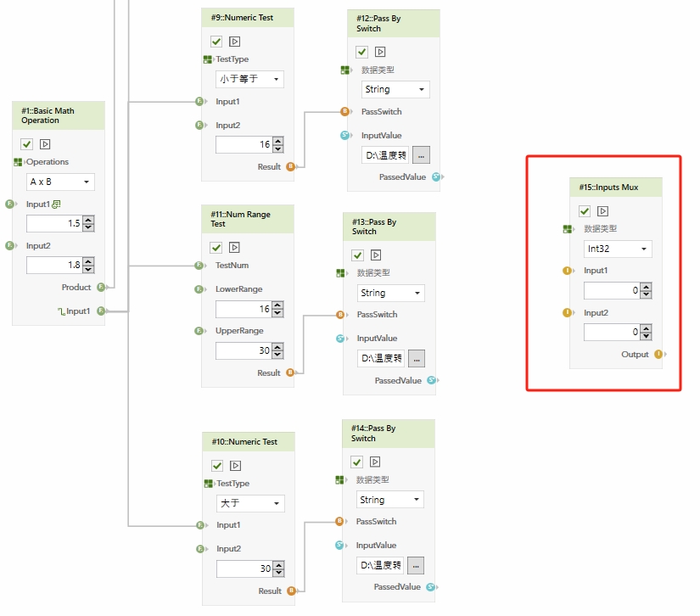Click the browse '...' button in #14 Pass By Switch
Image resolution: width=700 pixels, height=616 pixels.
(416, 565)
